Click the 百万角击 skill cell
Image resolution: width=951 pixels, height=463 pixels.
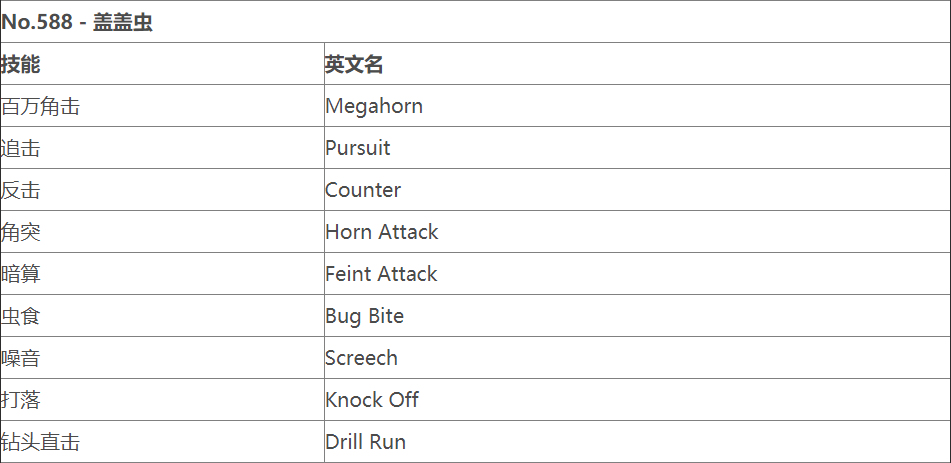[x=41, y=106]
